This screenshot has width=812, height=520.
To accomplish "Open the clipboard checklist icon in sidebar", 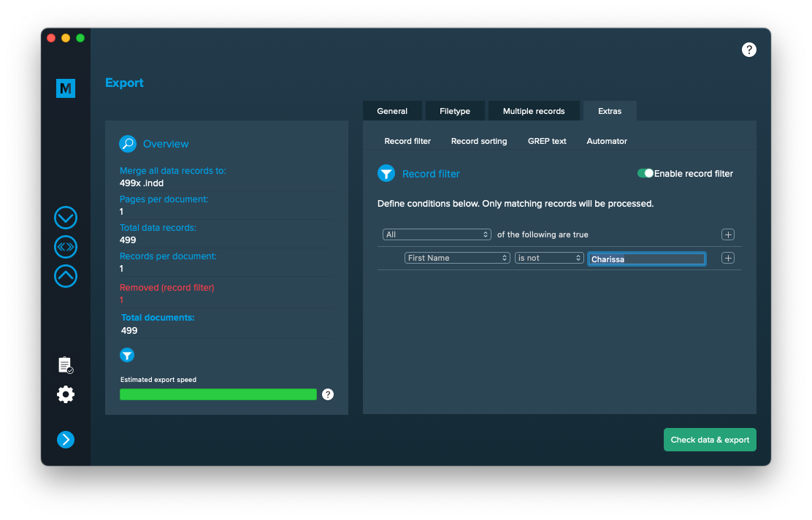I will point(65,364).
